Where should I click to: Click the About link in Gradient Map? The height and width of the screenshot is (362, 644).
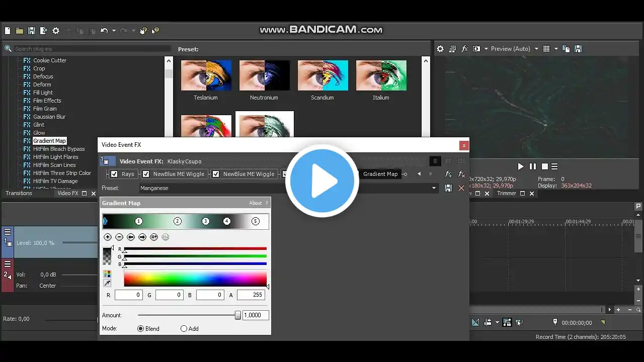point(256,203)
